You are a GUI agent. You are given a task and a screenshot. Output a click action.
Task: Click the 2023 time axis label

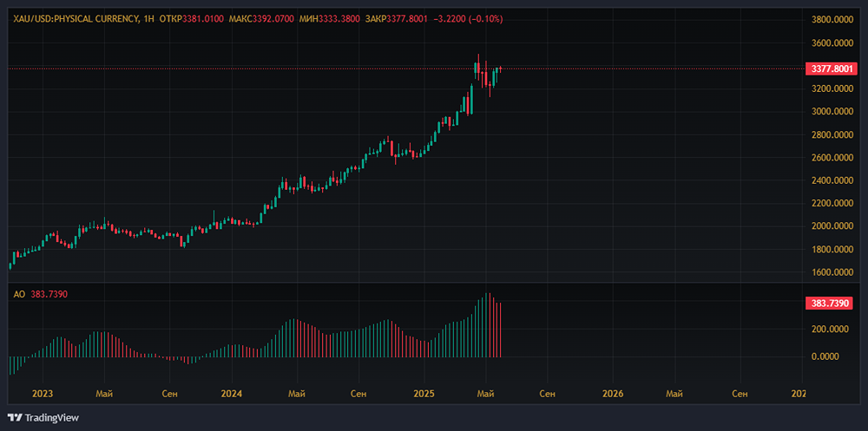(43, 394)
